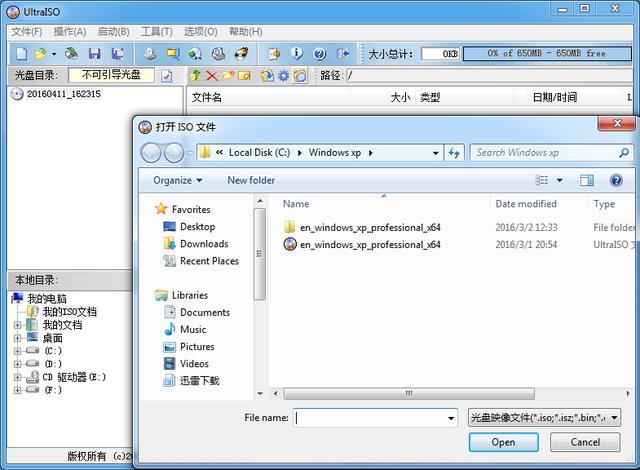Click in the File name input field
Viewport: 640px width, 470px height.
click(370, 418)
